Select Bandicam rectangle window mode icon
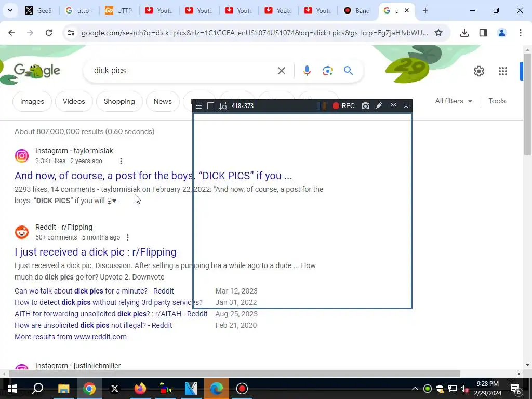This screenshot has width=532, height=399. click(x=211, y=106)
